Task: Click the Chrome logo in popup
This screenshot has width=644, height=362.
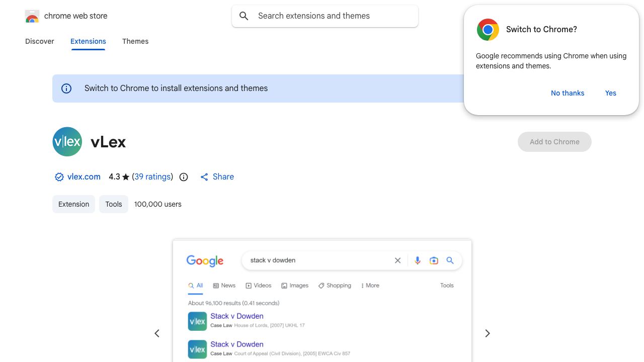Action: pos(488,30)
